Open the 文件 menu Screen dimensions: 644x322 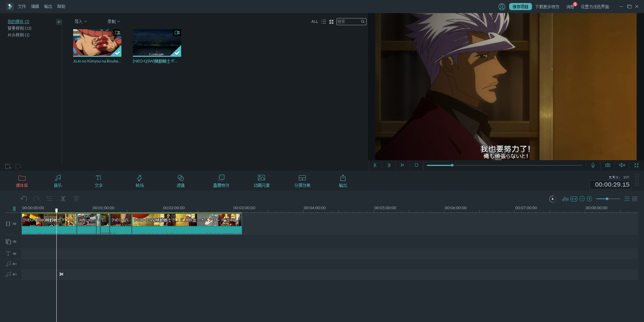(22, 7)
